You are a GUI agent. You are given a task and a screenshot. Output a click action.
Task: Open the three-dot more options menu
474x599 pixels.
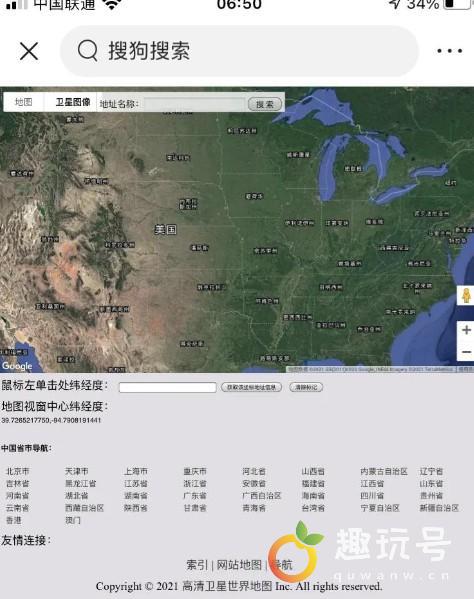pyautogui.click(x=450, y=51)
